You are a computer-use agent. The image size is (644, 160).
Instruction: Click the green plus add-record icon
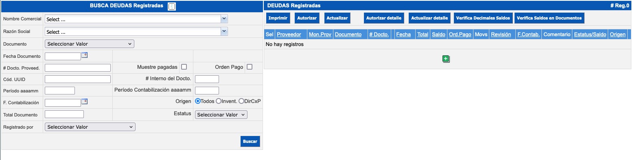pos(446,59)
